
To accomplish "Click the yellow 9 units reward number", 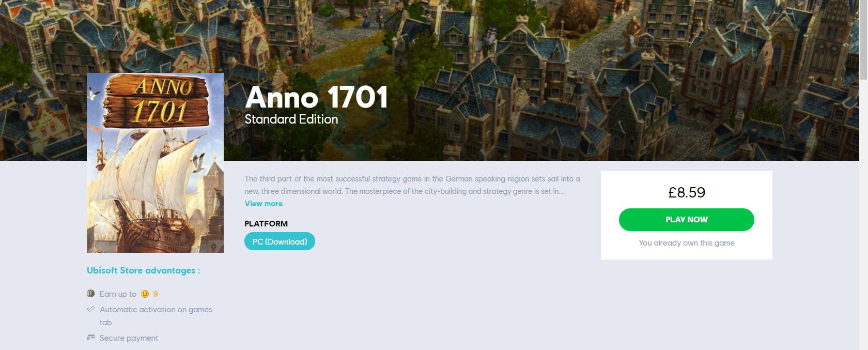I will click(x=156, y=294).
